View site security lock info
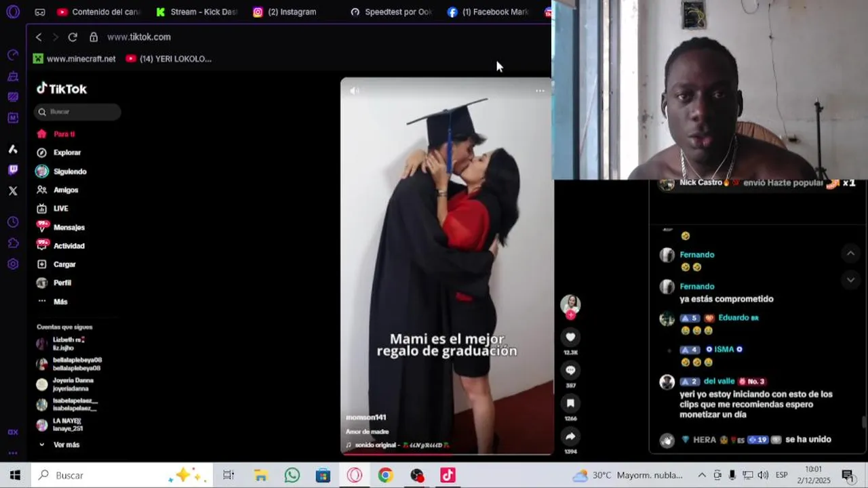Screen dimensions: 868x488 pyautogui.click(x=94, y=37)
